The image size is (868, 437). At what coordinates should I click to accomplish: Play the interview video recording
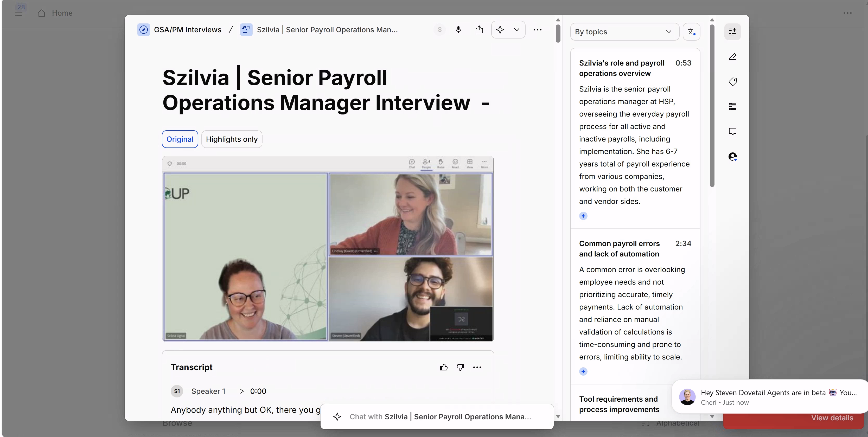pyautogui.click(x=328, y=249)
